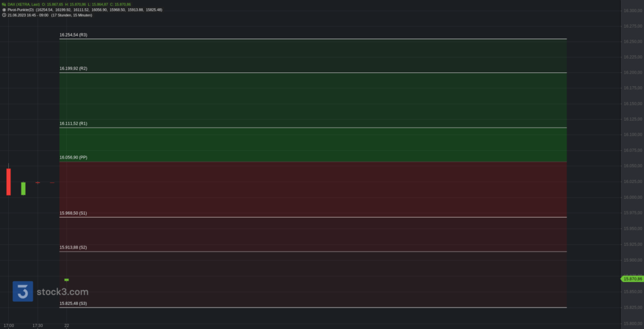The width and height of the screenshot is (644, 329).
Task: Select the large red candlestick at 17:00
Action: [9, 182]
